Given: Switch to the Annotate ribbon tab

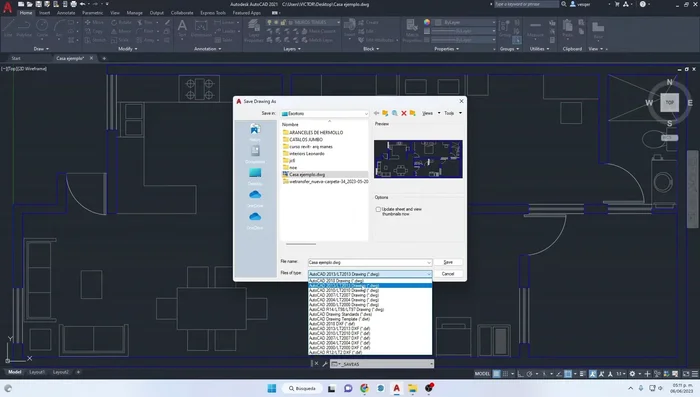Looking at the screenshot, I should point(66,13).
